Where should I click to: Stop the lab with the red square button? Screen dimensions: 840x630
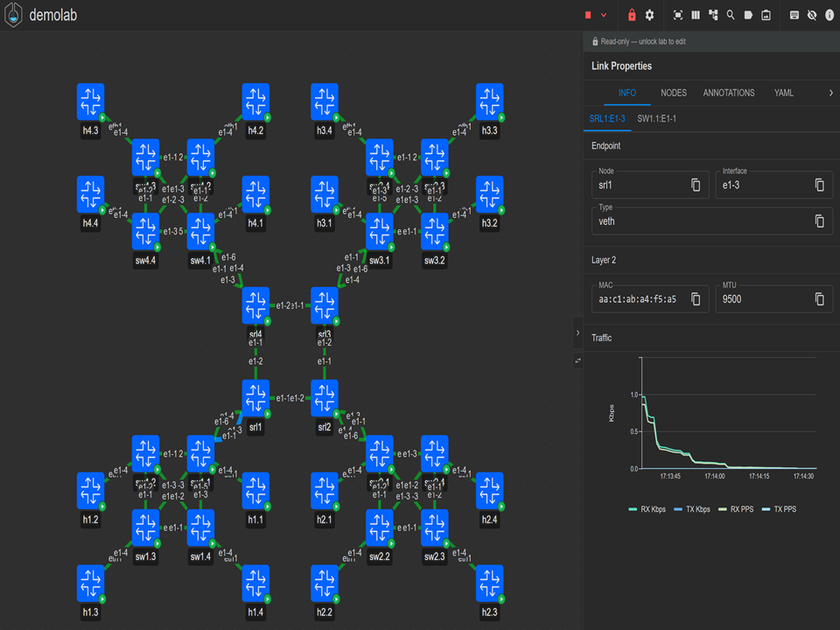tap(588, 15)
